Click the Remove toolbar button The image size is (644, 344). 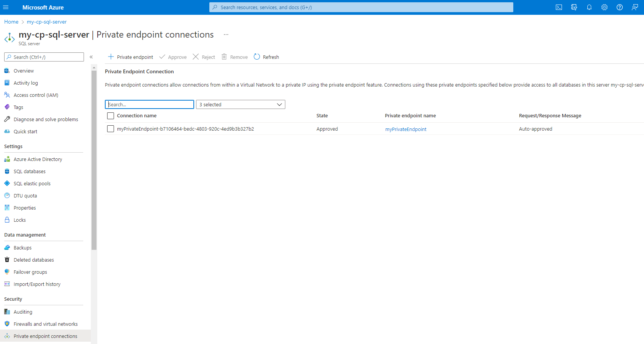[x=235, y=57]
